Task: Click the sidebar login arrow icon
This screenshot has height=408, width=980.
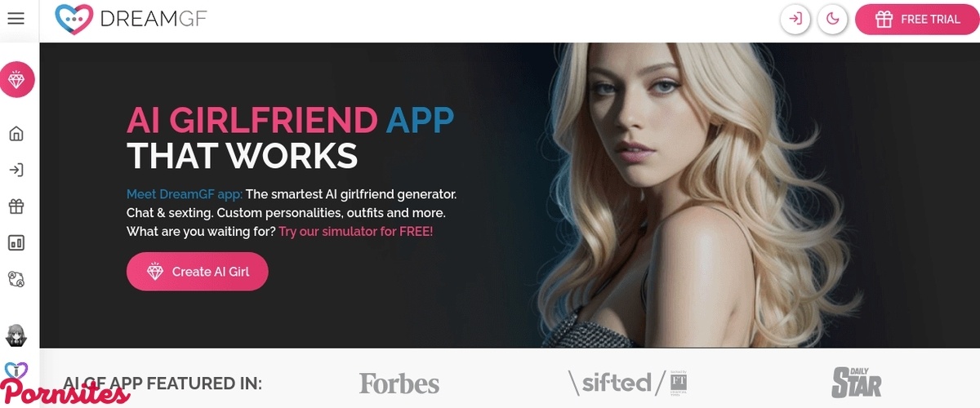Action: click(x=16, y=170)
